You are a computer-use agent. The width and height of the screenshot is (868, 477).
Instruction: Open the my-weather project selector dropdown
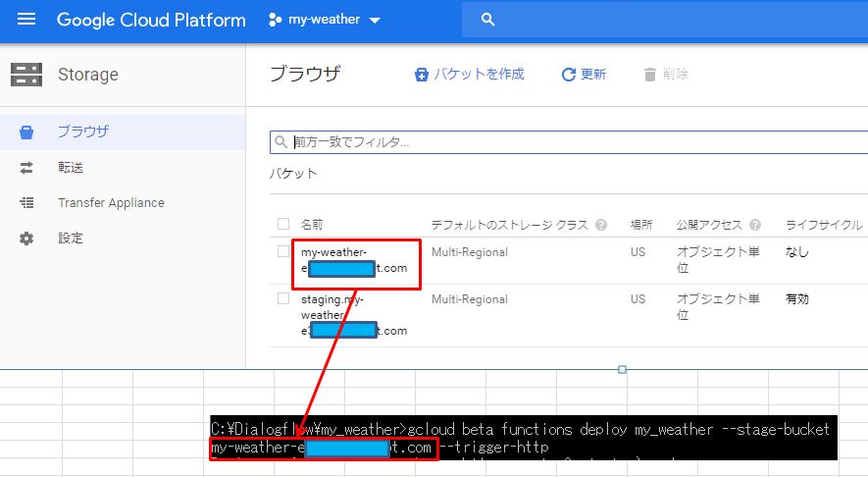pyautogui.click(x=325, y=20)
